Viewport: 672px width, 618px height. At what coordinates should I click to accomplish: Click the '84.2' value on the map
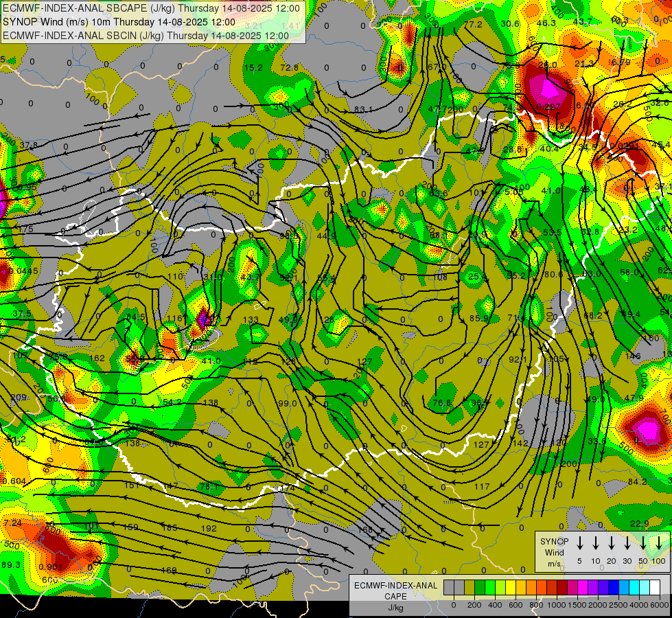click(637, 482)
